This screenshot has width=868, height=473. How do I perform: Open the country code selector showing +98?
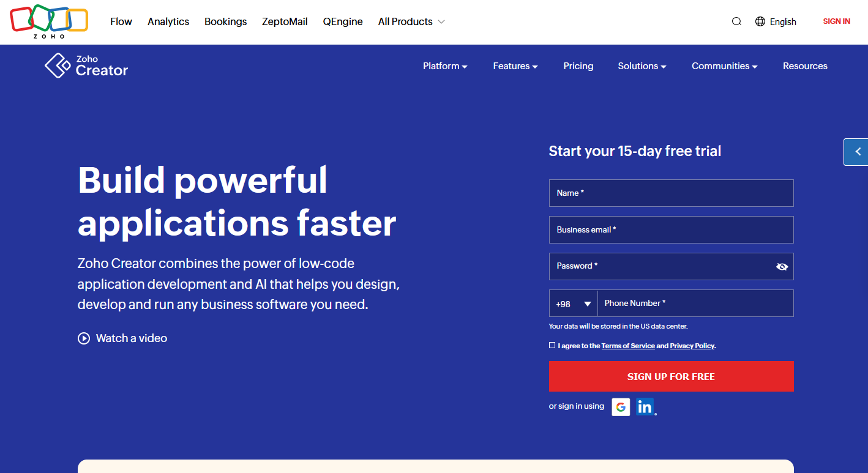[573, 303]
